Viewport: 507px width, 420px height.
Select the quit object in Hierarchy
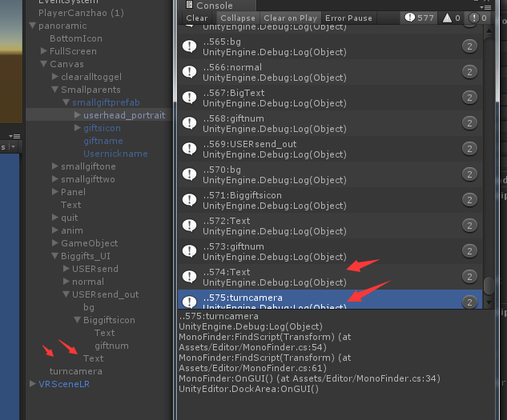[70, 218]
